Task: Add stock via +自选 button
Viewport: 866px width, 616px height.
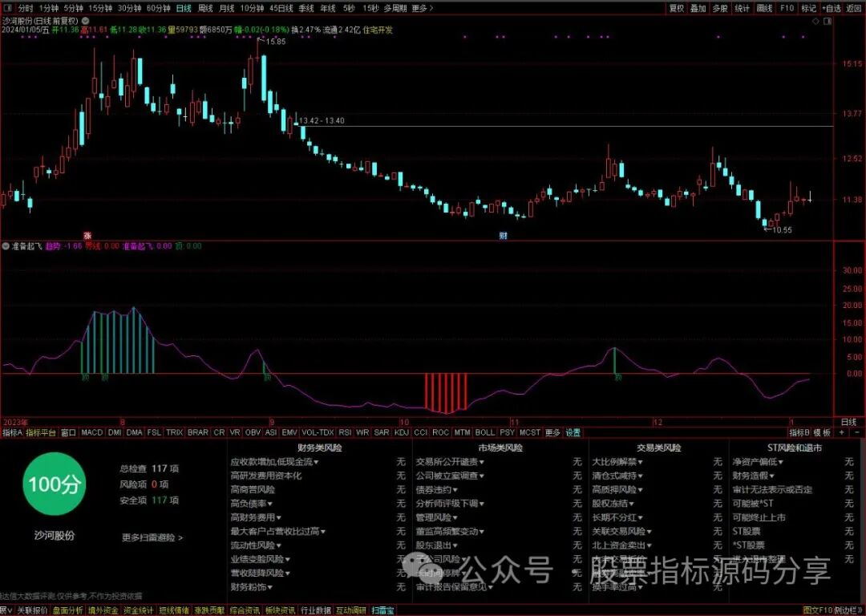Action: tap(832, 8)
